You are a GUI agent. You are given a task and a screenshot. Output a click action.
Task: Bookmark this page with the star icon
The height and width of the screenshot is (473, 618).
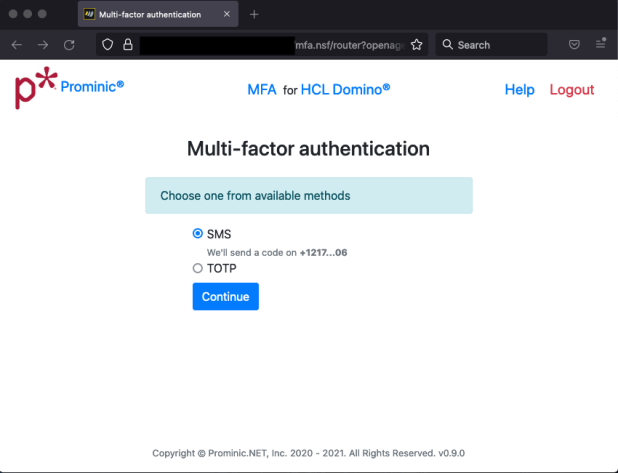(417, 45)
